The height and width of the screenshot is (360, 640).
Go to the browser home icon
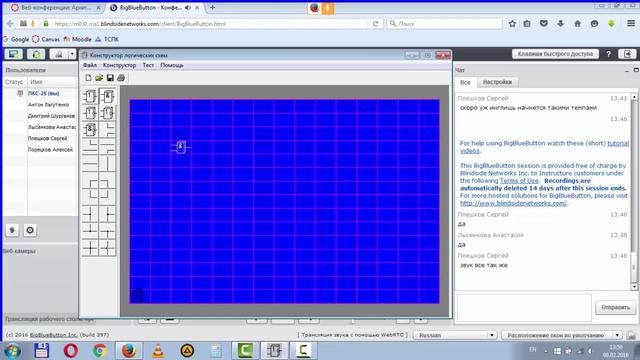[577, 24]
